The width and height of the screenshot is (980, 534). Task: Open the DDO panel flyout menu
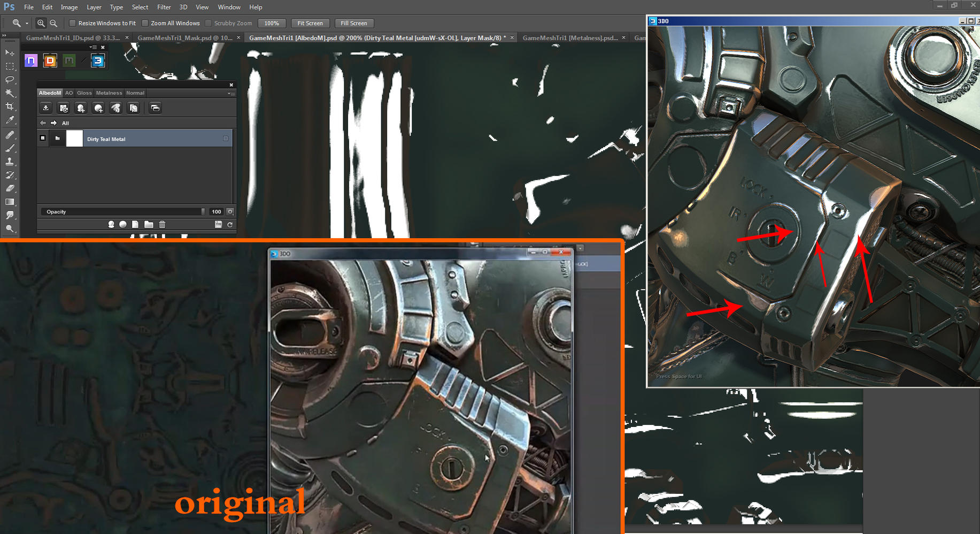(x=232, y=94)
